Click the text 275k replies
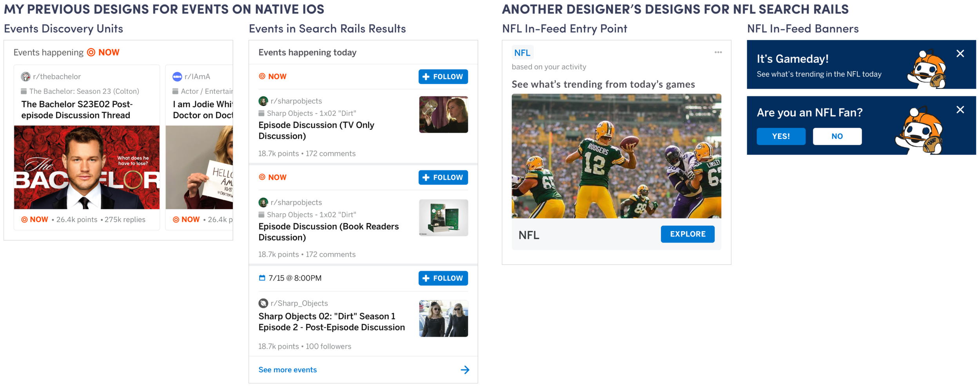980x387 pixels. (x=125, y=220)
